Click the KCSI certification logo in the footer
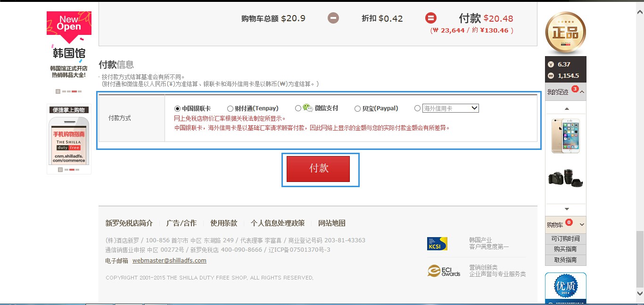Image resolution: width=644 pixels, height=305 pixels. [x=436, y=244]
